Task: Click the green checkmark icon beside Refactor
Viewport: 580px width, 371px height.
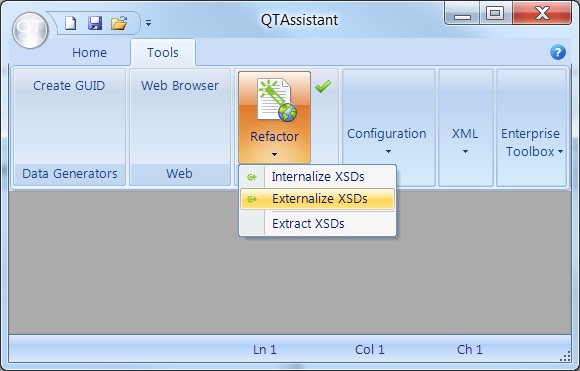Action: coord(323,87)
